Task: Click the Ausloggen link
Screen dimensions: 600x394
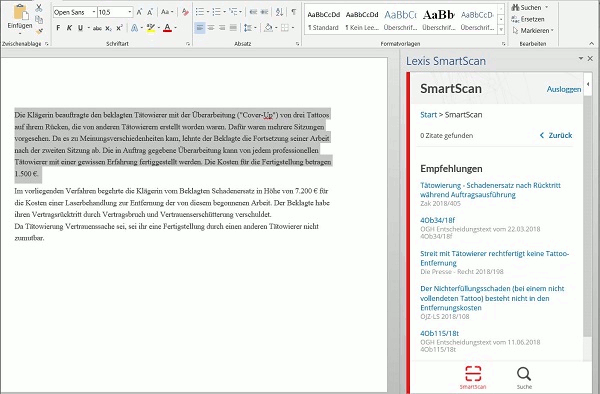Action: [x=564, y=89]
